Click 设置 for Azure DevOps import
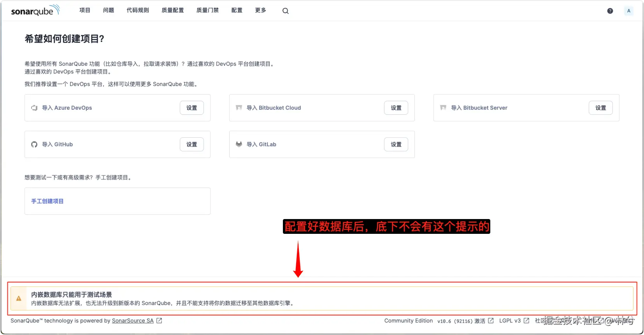This screenshot has height=335, width=644. pyautogui.click(x=192, y=108)
